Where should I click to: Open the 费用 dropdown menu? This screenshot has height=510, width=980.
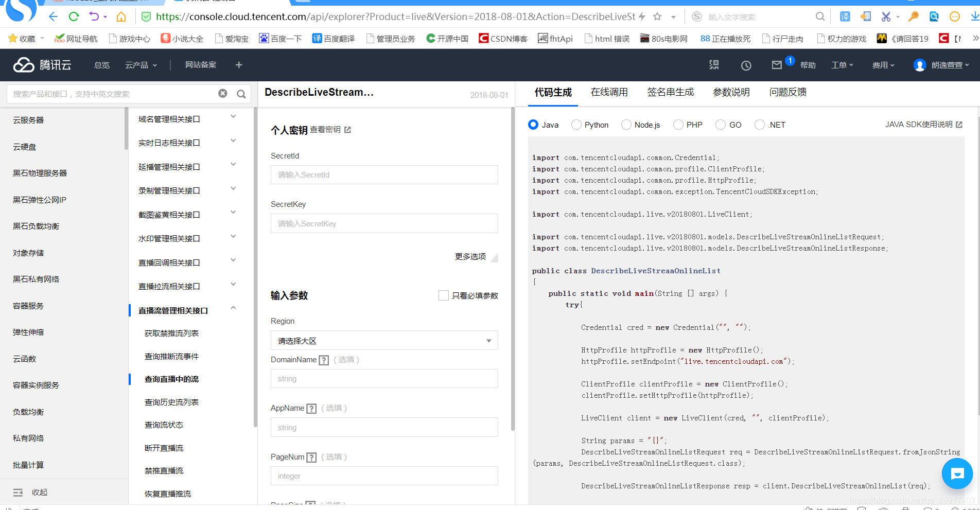click(883, 65)
